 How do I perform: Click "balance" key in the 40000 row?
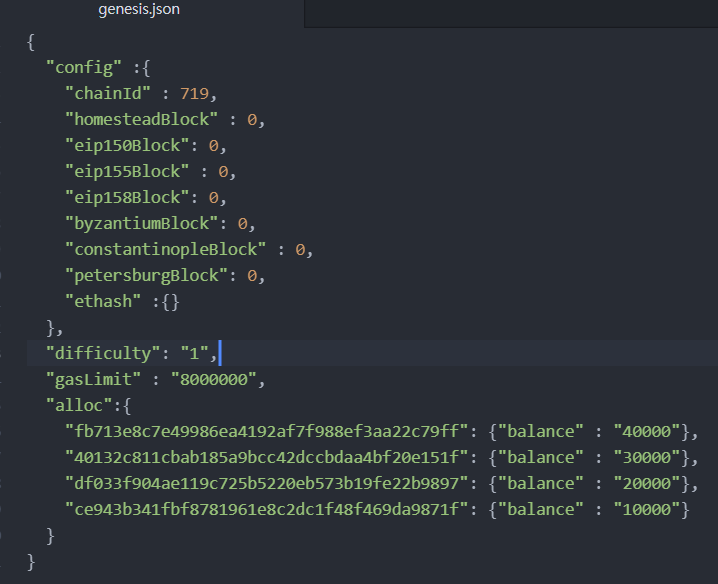(x=541, y=431)
